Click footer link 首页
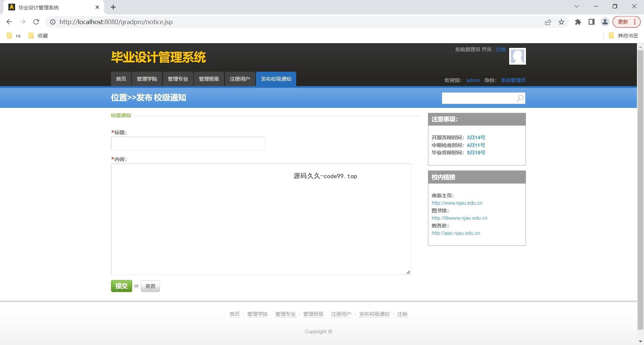This screenshot has width=644, height=345. pos(234,314)
